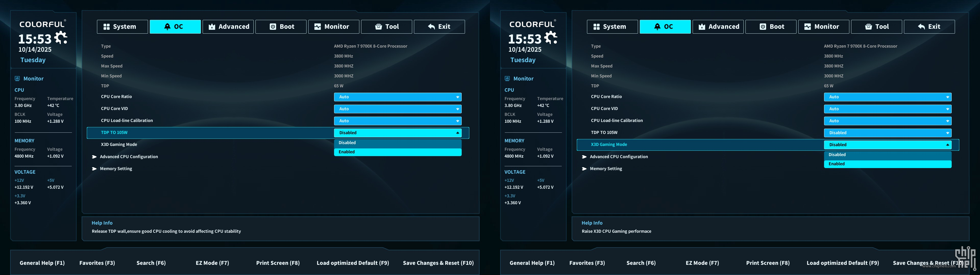Click the OC bell icon in right BIOS

pos(657,26)
